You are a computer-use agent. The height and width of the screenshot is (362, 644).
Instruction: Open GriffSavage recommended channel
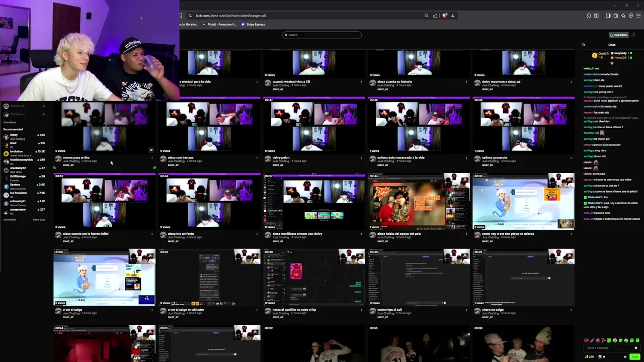pyautogui.click(x=24, y=177)
